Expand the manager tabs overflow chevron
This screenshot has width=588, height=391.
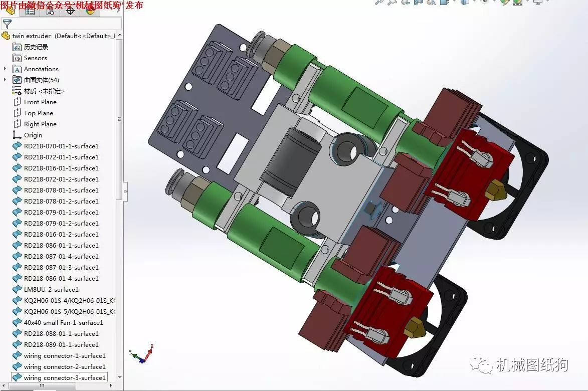tap(118, 10)
